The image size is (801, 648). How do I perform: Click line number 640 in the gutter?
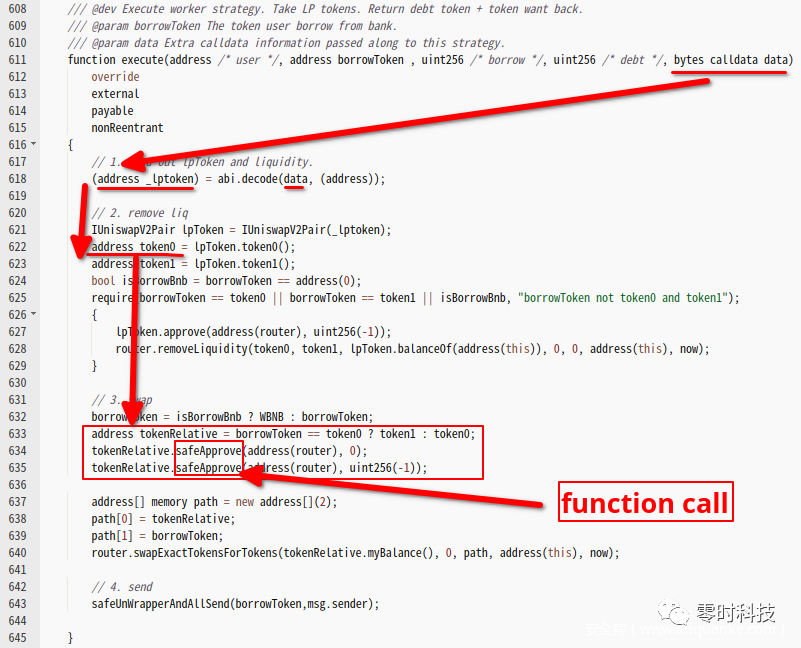(x=17, y=553)
